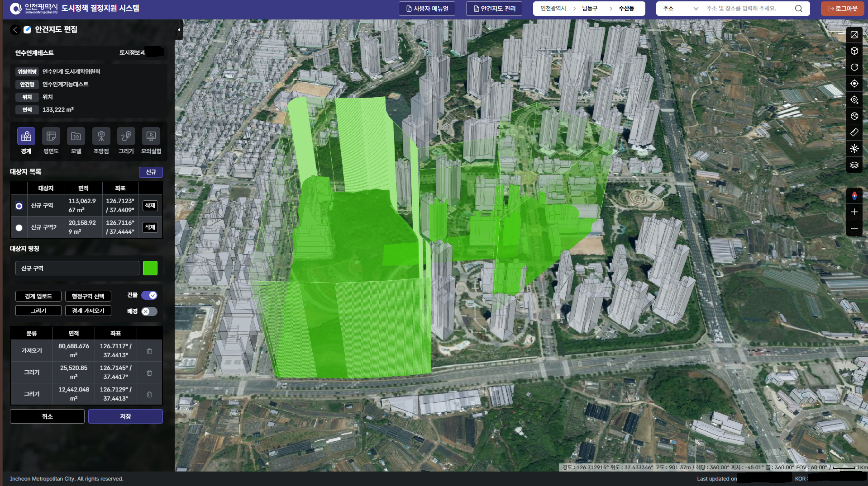Open the 조망점 viewpoint camera tool
This screenshot has height=486, width=868.
[101, 137]
